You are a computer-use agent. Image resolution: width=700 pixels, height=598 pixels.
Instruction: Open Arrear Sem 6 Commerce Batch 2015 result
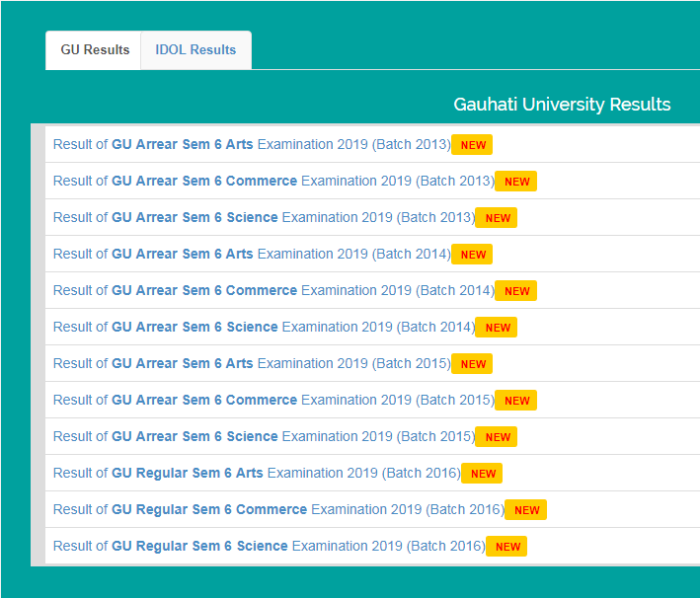274,401
